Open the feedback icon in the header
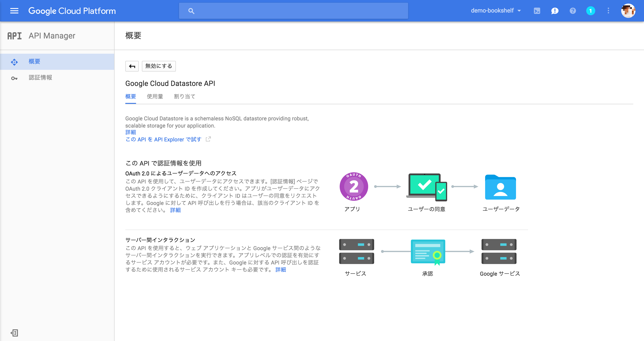The width and height of the screenshot is (644, 341). [555, 11]
